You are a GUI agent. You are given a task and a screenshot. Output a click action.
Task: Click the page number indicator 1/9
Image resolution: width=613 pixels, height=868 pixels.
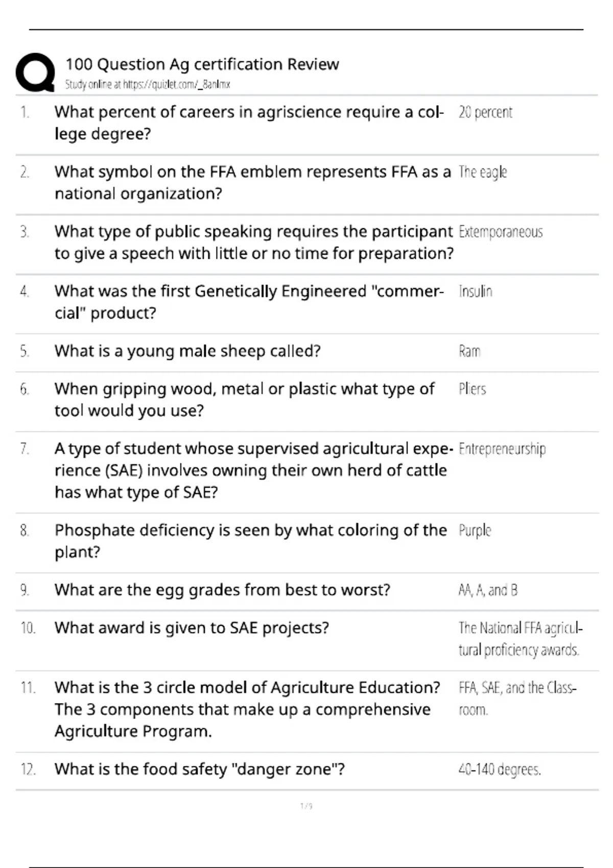306,806
